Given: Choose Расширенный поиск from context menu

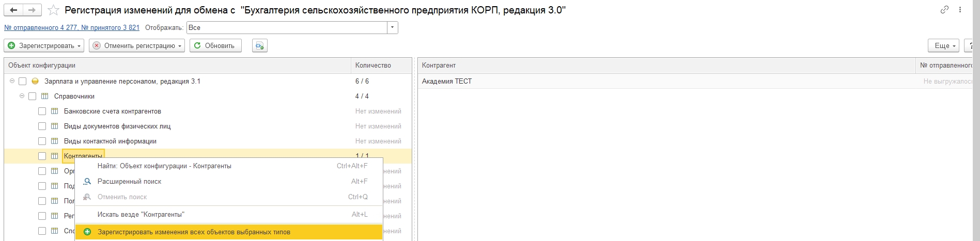Looking at the screenshot, I should (x=129, y=182).
